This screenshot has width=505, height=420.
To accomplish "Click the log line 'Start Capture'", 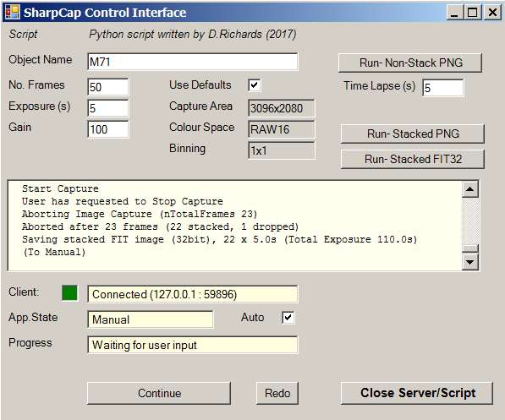I will coord(60,188).
